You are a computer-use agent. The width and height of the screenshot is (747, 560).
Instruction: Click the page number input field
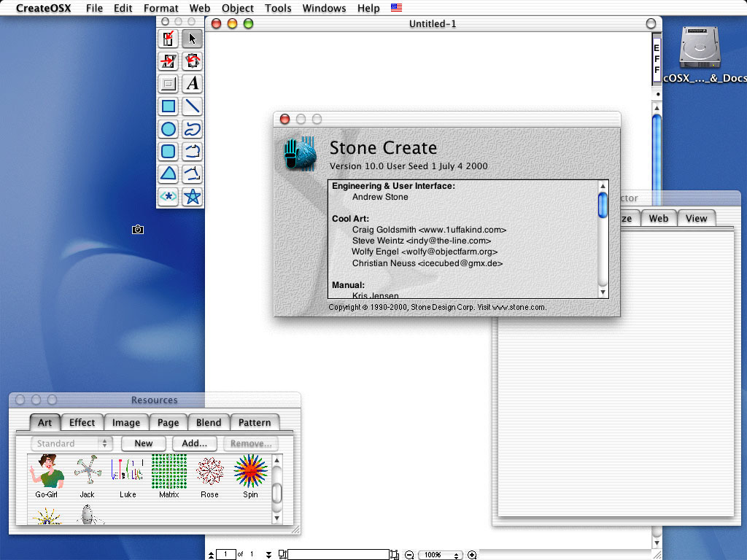(226, 555)
